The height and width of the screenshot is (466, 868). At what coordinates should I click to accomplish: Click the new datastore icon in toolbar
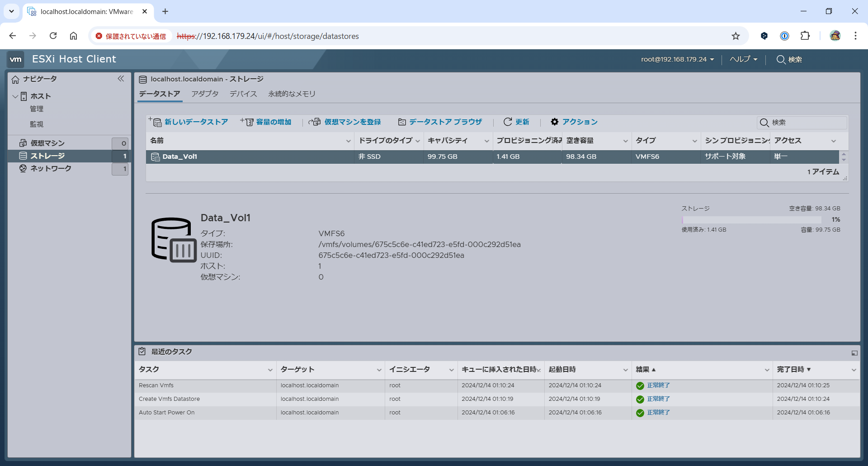(156, 122)
